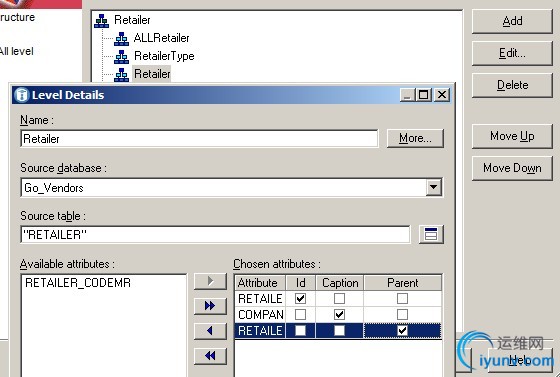This screenshot has height=377, width=560.
Task: Remove selected attribute with left arrow
Action: (x=210, y=331)
